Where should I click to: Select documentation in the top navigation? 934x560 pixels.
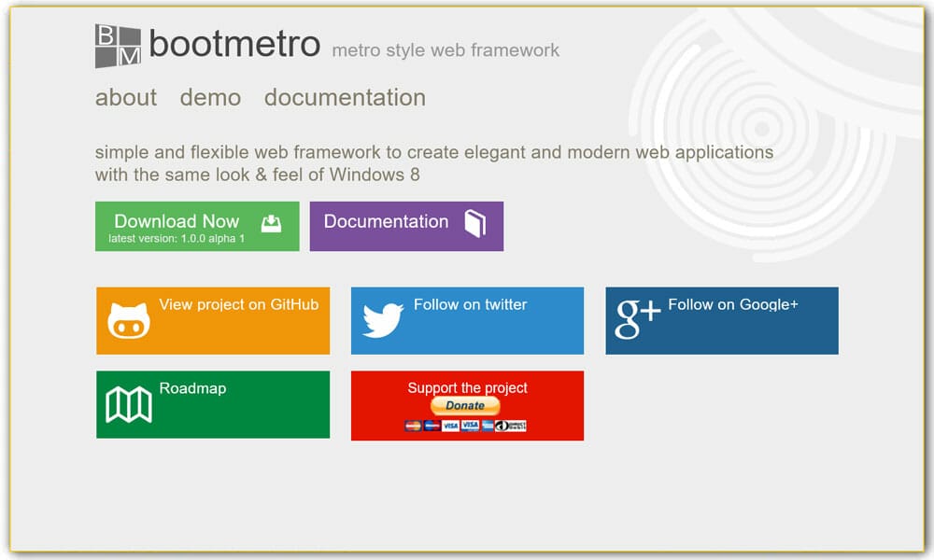click(345, 97)
